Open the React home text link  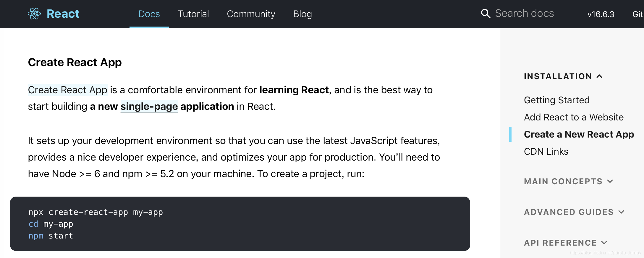pos(63,14)
